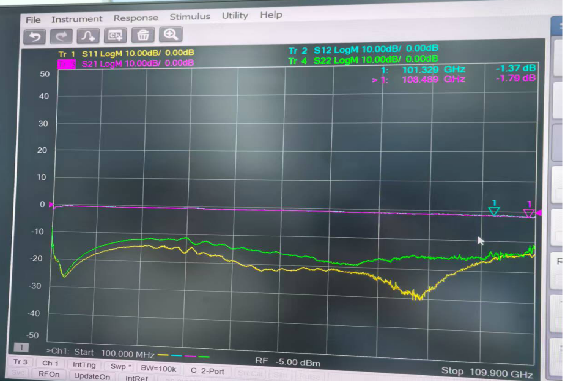Open the Instrument menu
This screenshot has width=588, height=382.
pos(77,19)
